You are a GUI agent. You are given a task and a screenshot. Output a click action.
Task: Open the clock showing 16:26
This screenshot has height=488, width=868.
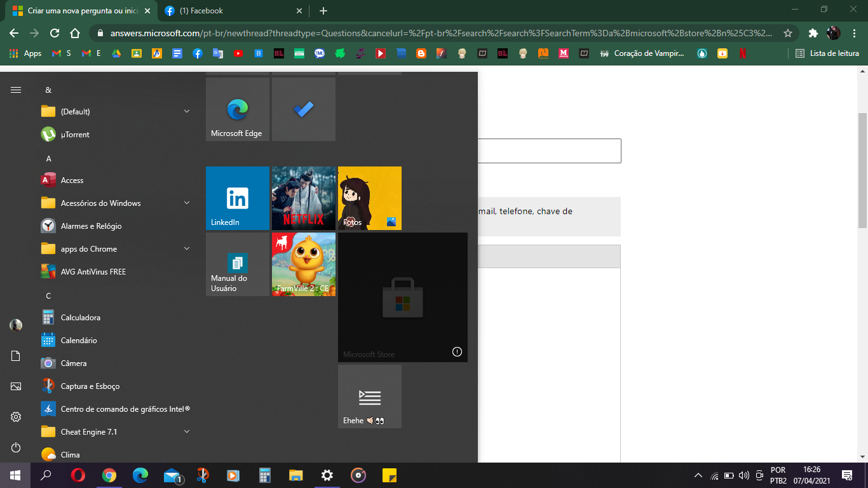(x=811, y=475)
